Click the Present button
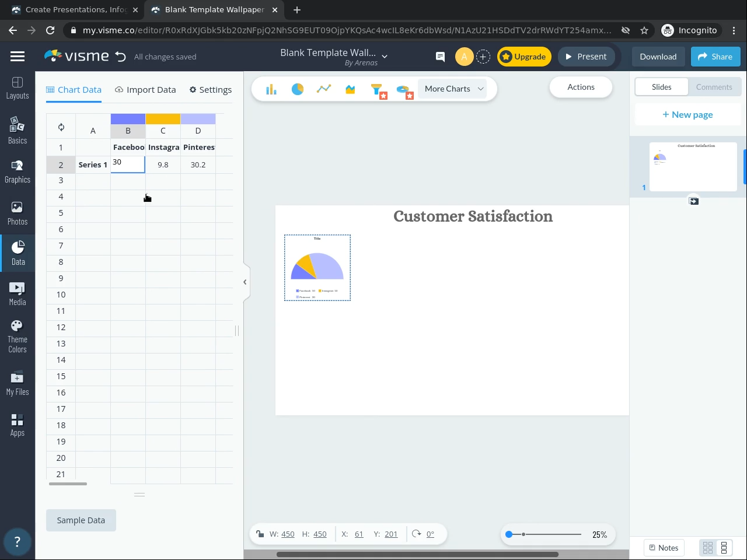The width and height of the screenshot is (747, 560). pyautogui.click(x=586, y=57)
